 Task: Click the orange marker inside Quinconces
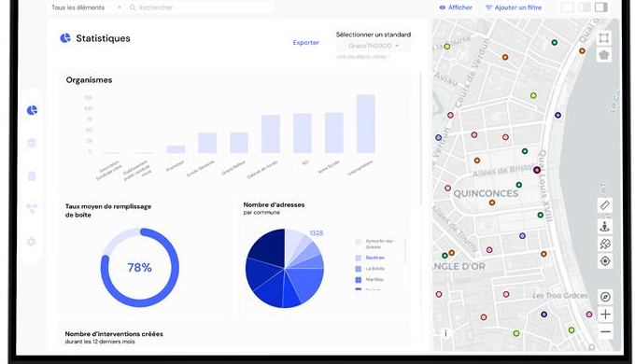[491, 203]
